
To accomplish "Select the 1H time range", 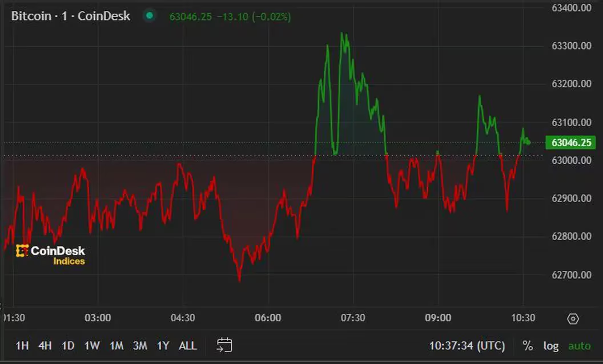I will 22,346.
